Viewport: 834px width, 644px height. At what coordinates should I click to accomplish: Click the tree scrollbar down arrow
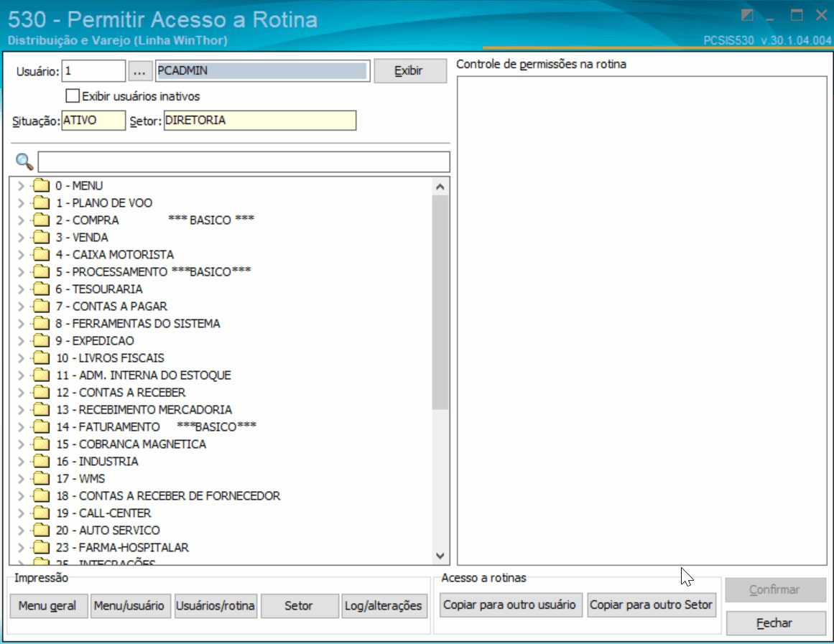coord(440,556)
